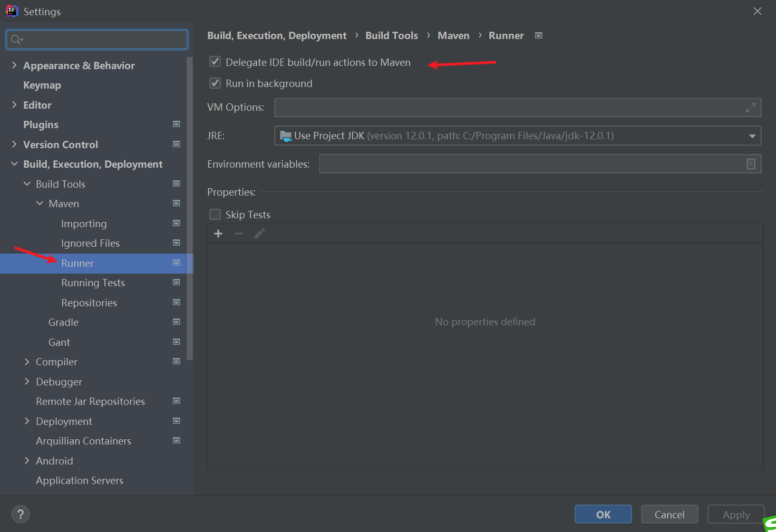Click the expand icon in VM Options field
Image resolution: width=776 pixels, height=532 pixels.
751,108
